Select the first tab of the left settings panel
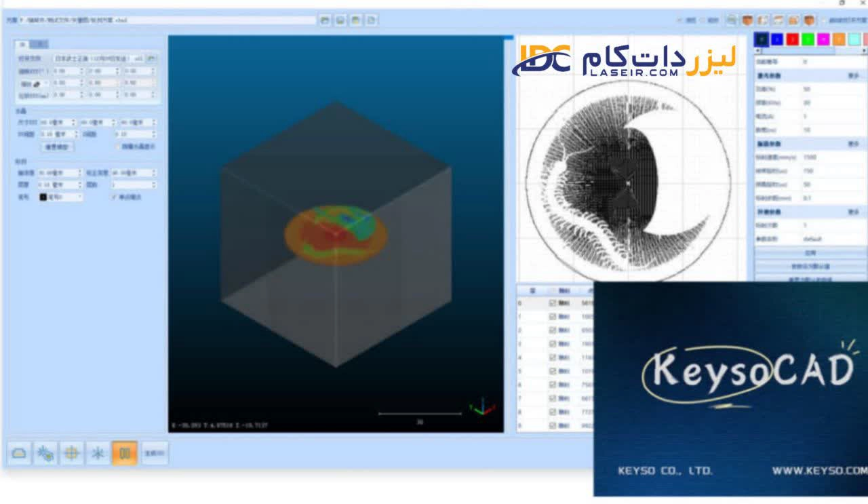 (22, 43)
